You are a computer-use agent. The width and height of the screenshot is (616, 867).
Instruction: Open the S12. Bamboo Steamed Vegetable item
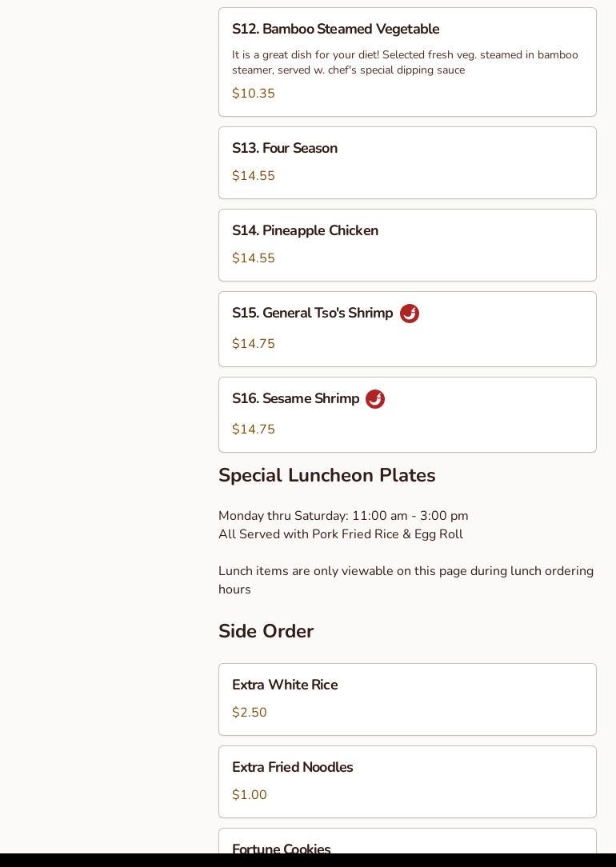point(335,30)
